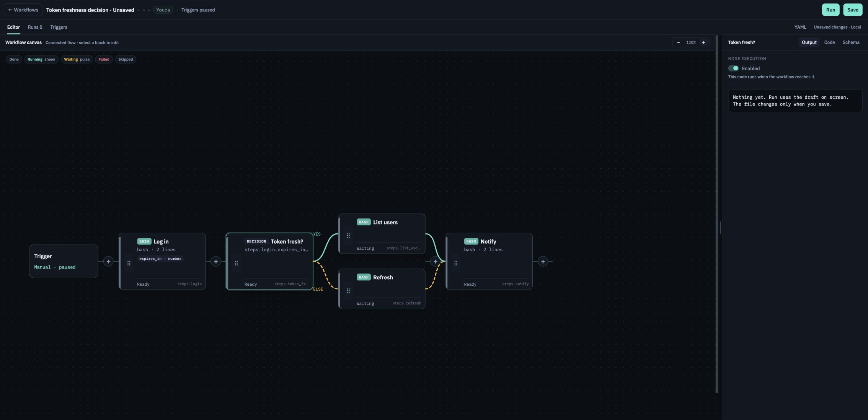Screen dimensions: 868x420
Task: Select the List users block
Action: tap(382, 234)
